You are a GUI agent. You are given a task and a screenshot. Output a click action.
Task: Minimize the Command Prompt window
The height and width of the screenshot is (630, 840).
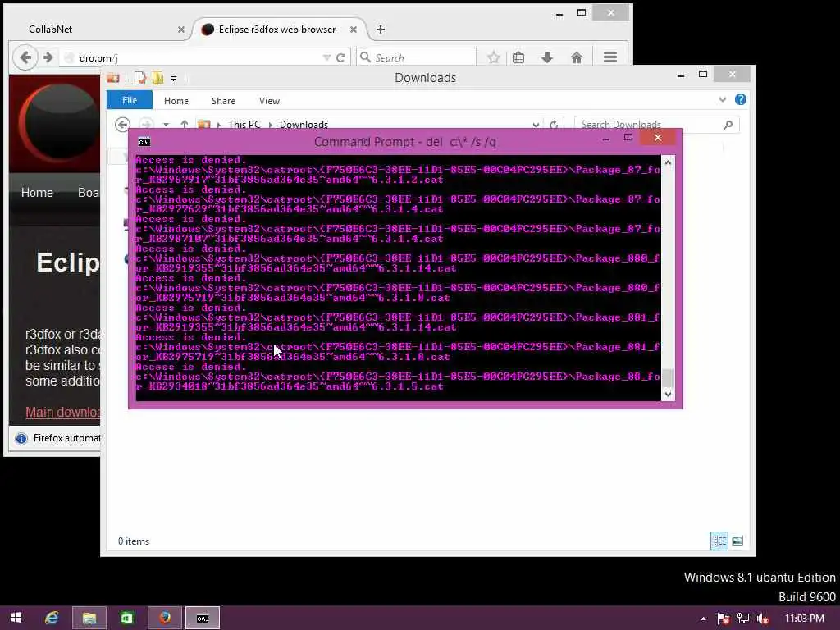606,139
